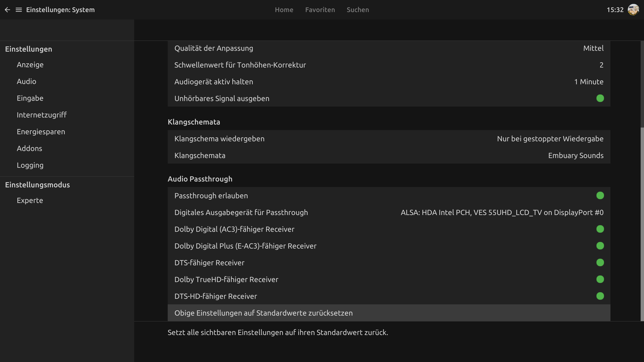The height and width of the screenshot is (362, 644).
Task: Click the settings list scrollbar
Action: pyautogui.click(x=642, y=224)
